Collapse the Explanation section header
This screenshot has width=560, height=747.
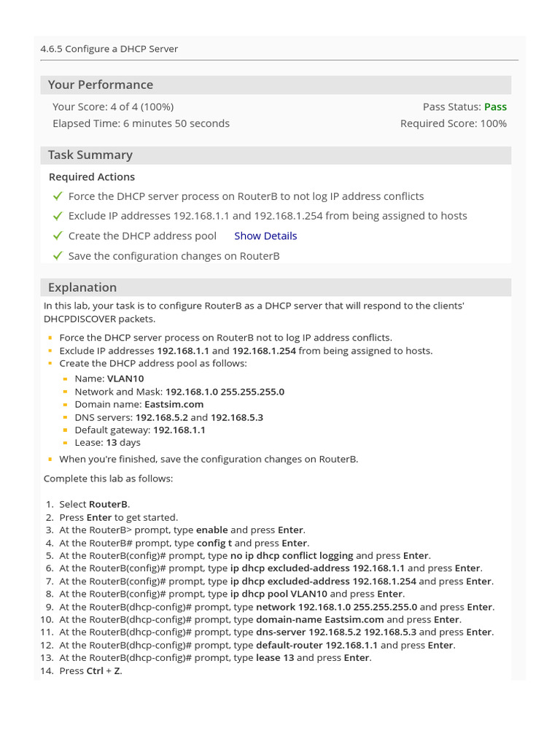pyautogui.click(x=82, y=287)
